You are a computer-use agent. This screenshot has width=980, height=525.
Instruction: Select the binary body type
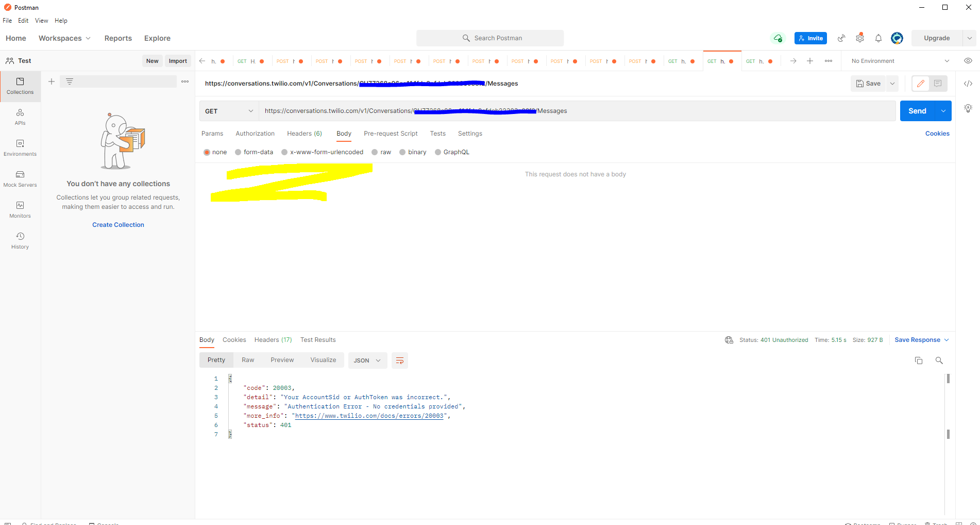point(402,152)
